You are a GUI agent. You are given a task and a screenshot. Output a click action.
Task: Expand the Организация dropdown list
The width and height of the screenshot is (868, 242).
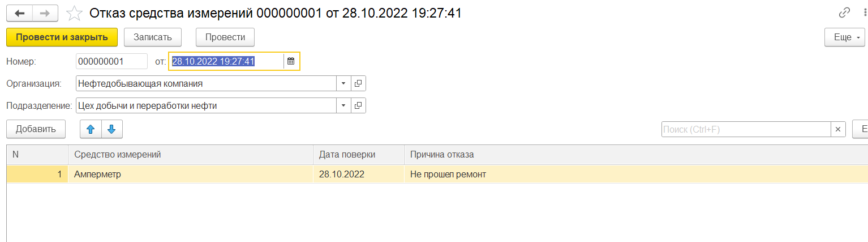pos(344,83)
